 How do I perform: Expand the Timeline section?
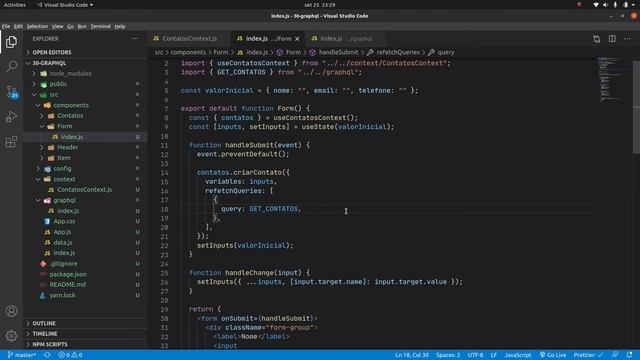click(x=85, y=334)
